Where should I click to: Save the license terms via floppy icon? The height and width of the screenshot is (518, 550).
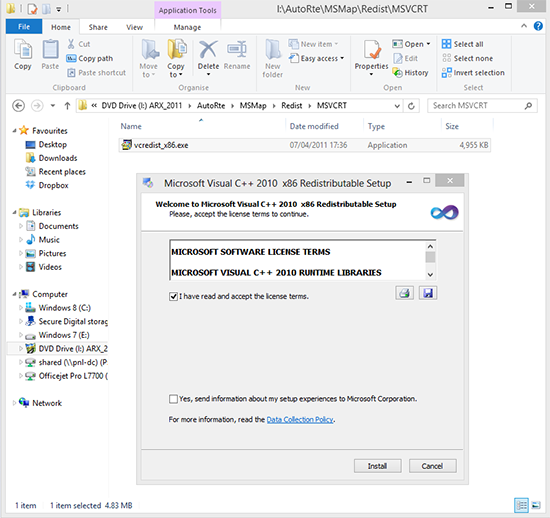point(428,293)
